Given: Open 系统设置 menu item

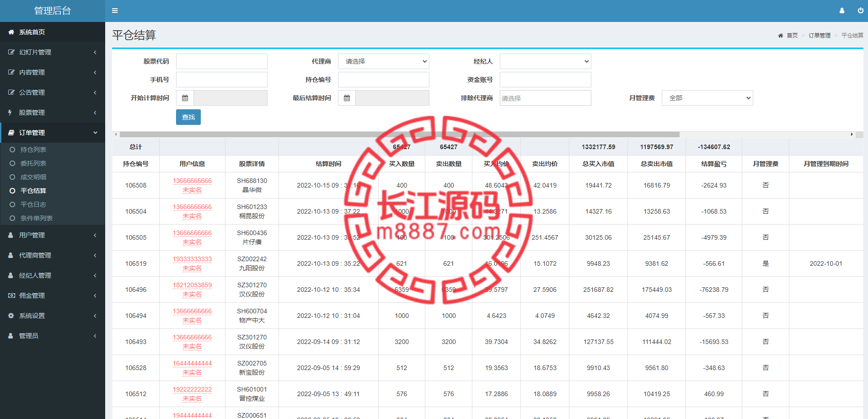Looking at the screenshot, I should [x=53, y=316].
